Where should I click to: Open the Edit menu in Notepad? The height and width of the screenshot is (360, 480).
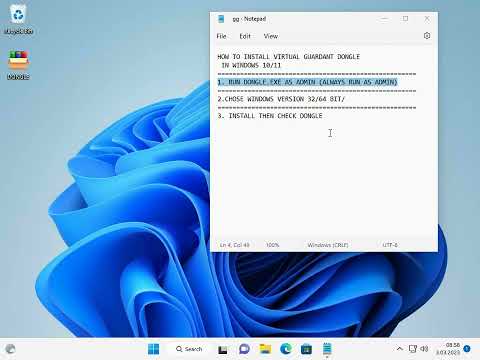245,36
